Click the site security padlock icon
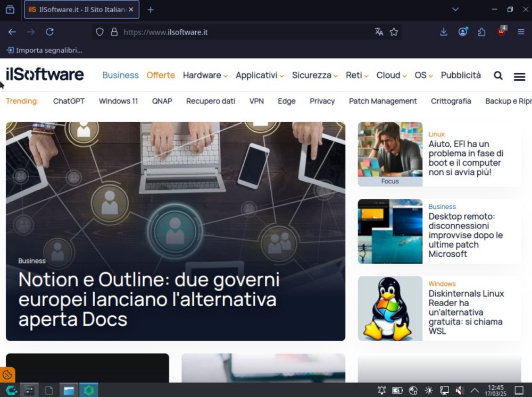 114,32
